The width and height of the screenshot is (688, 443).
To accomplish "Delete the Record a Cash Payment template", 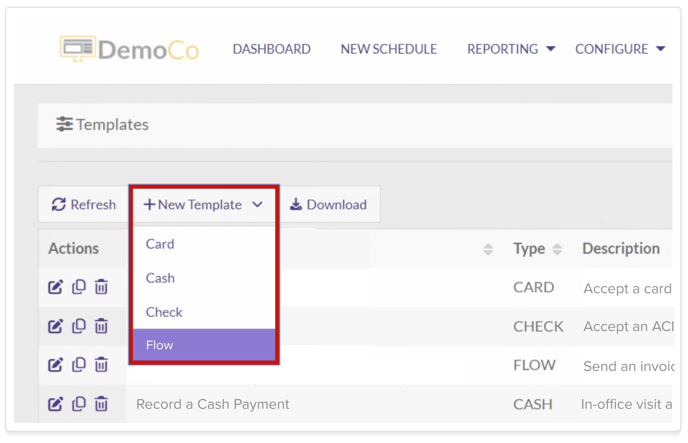I will pyautogui.click(x=101, y=404).
